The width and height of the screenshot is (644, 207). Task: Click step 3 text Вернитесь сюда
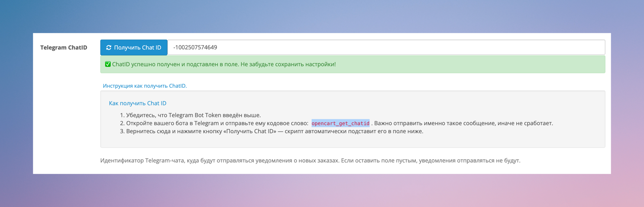coord(147,131)
